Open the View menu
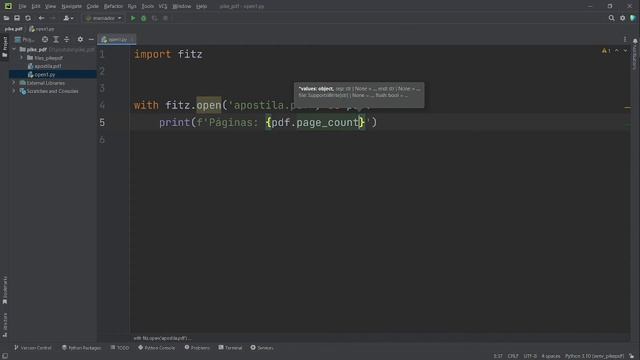 [x=50, y=6]
